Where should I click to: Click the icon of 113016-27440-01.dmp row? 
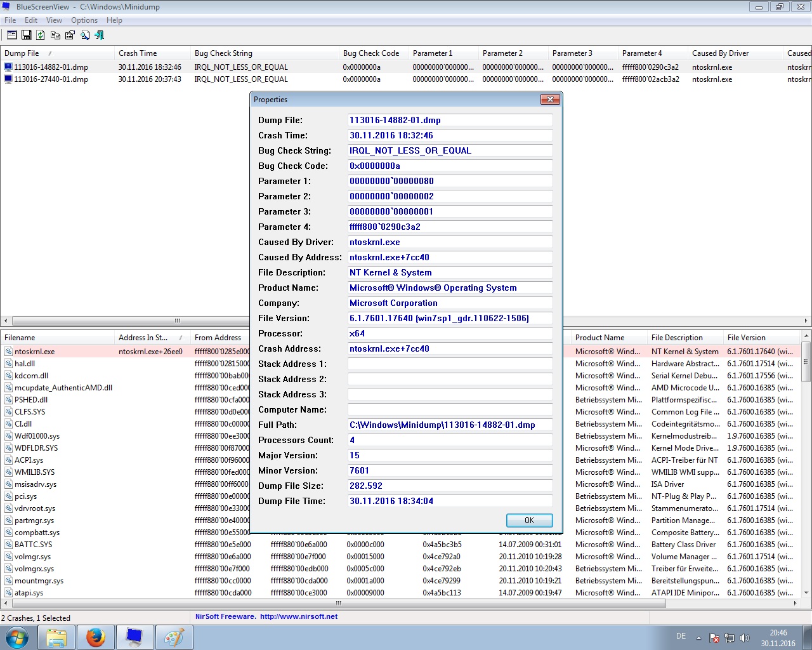coord(8,79)
